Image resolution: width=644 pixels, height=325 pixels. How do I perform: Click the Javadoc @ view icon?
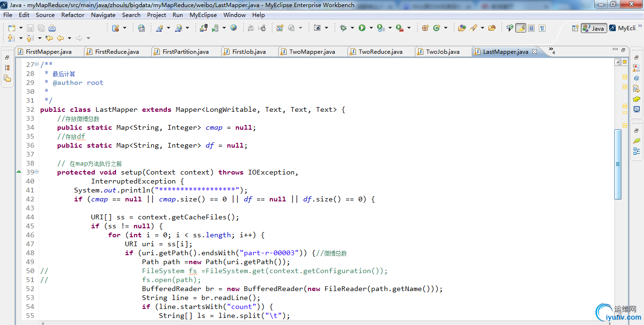(x=636, y=78)
